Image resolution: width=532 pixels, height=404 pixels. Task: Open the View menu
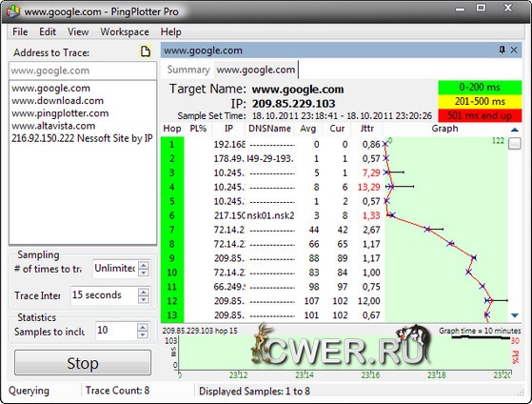click(78, 31)
